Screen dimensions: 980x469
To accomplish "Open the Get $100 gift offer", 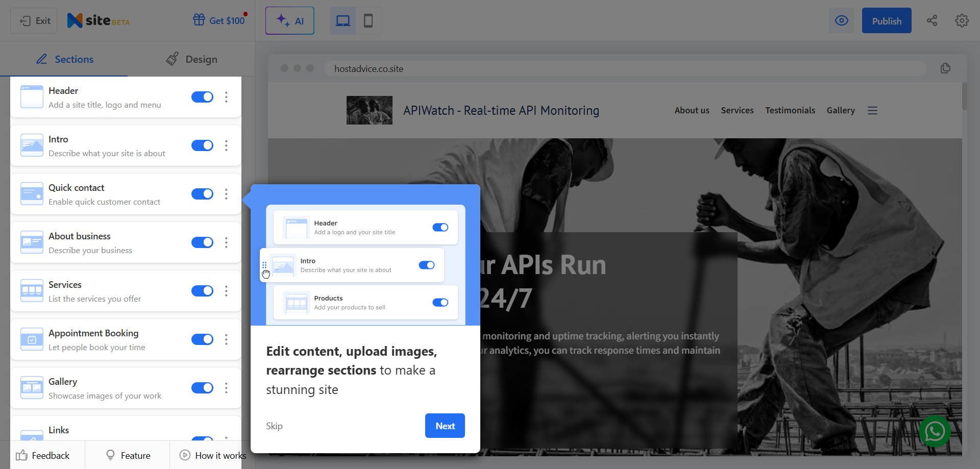I will click(219, 20).
